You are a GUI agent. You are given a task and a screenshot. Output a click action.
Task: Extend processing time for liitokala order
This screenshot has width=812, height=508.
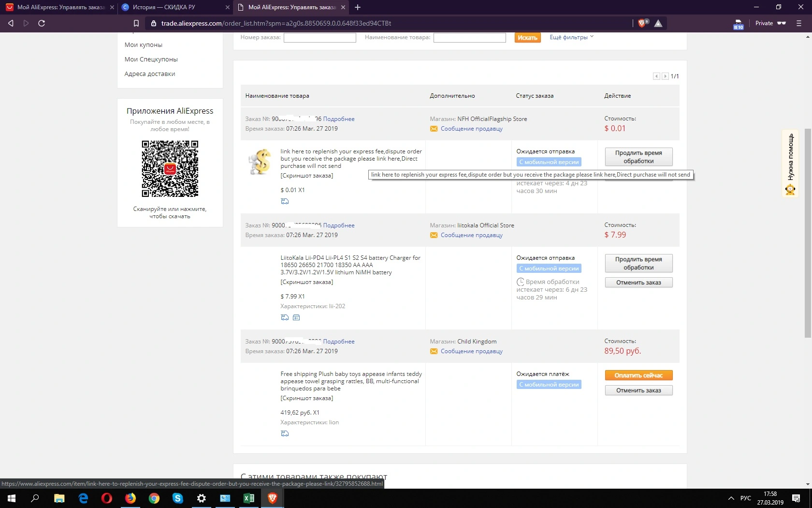pos(638,263)
